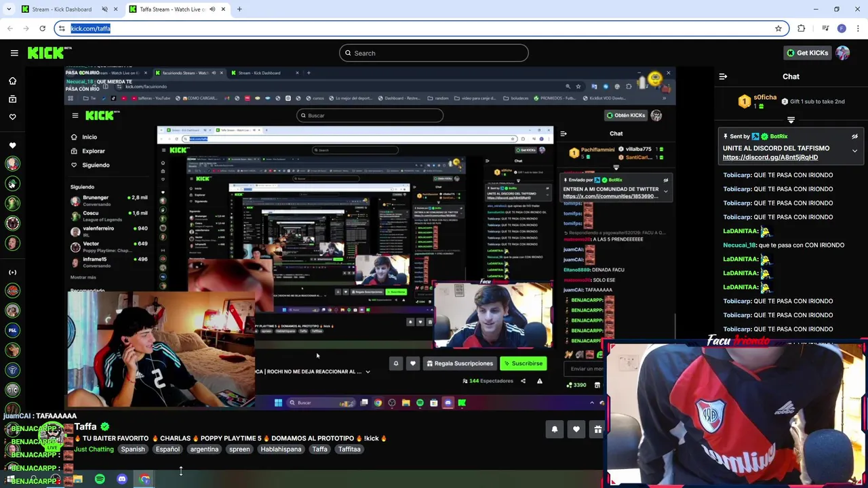Open the Kick hamburger menu

(14, 53)
